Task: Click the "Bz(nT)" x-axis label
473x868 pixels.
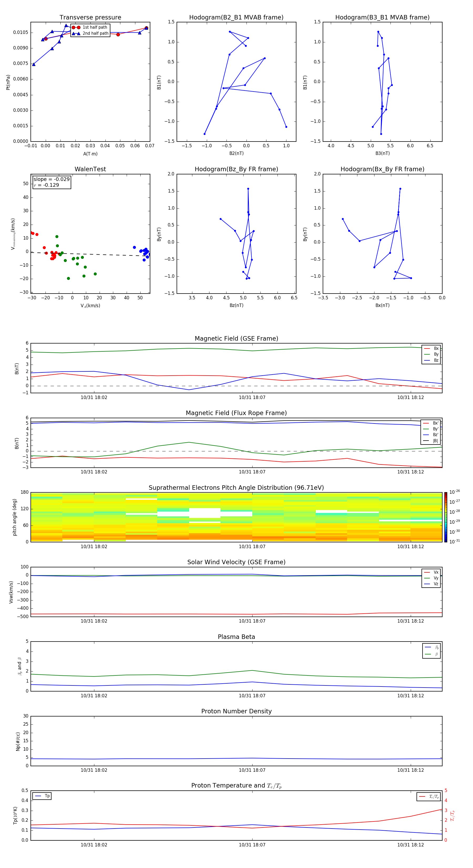Action: click(x=236, y=305)
